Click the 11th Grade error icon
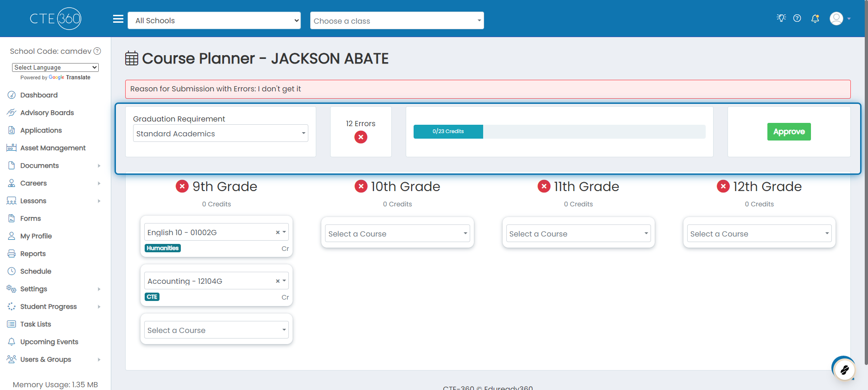Image resolution: width=868 pixels, height=390 pixels. click(x=544, y=186)
